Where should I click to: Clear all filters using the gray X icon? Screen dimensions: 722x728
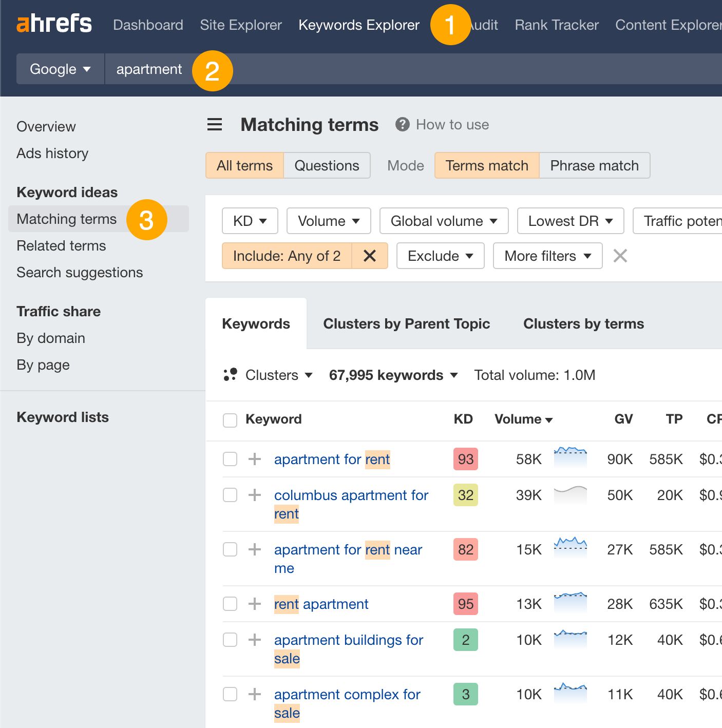620,256
